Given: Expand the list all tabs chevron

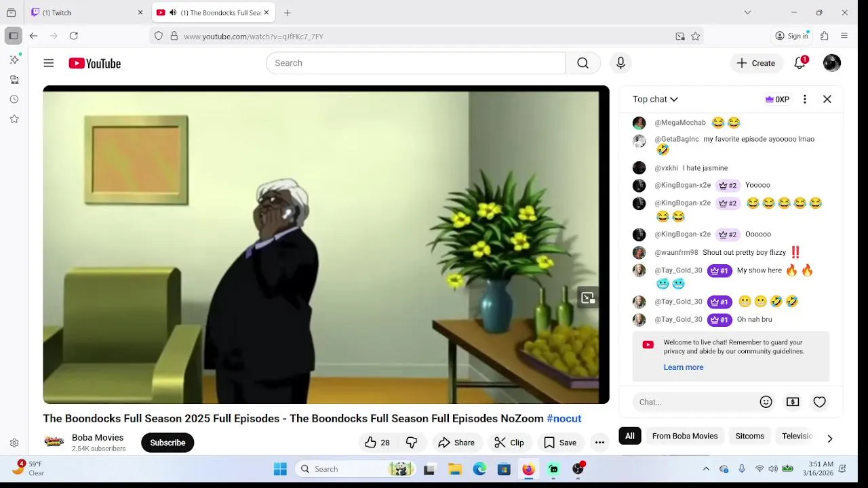Looking at the screenshot, I should click(x=747, y=12).
